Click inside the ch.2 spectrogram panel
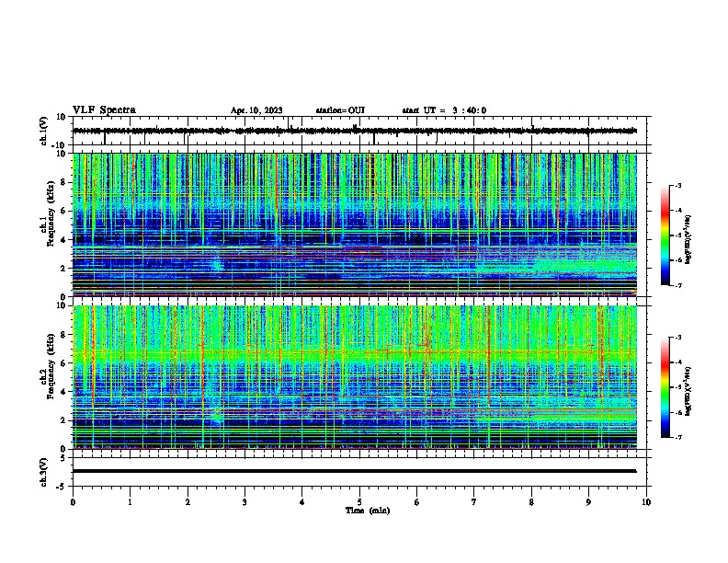728x563 pixels. click(355, 377)
